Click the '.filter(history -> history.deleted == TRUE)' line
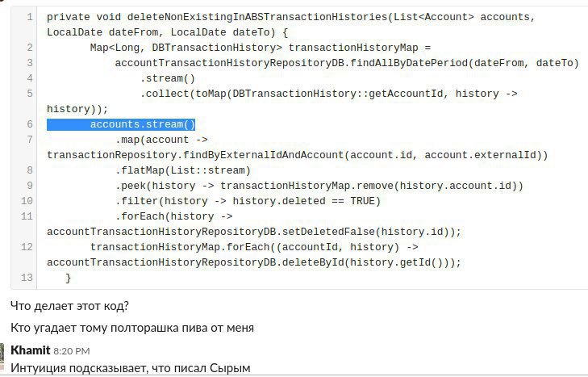 click(248, 201)
